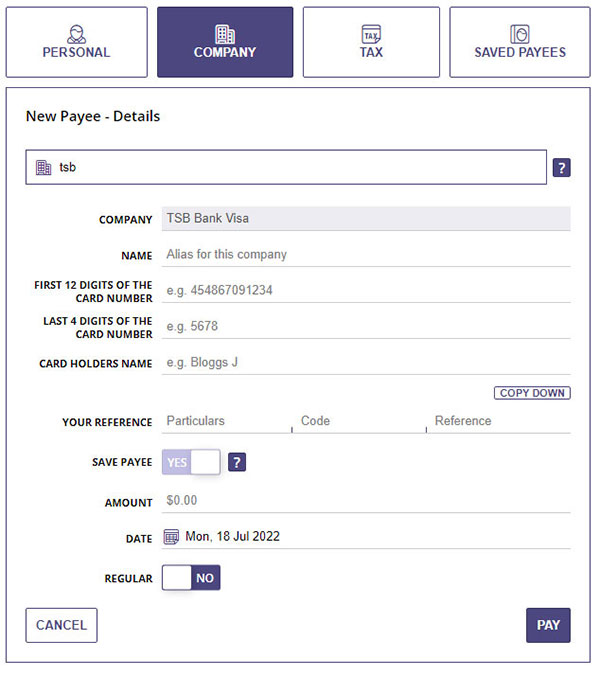Focus the first 12 card digits field
The image size is (600, 676).
(x=366, y=290)
